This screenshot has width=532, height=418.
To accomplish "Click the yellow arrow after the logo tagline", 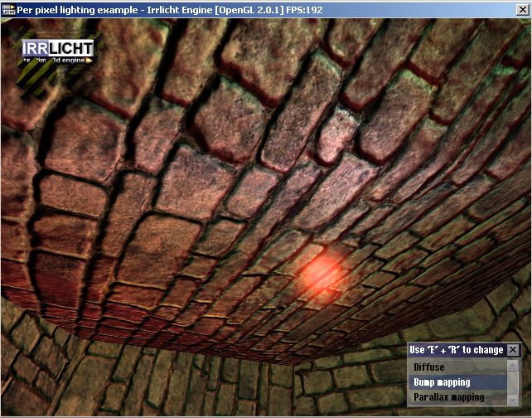I will pyautogui.click(x=89, y=61).
